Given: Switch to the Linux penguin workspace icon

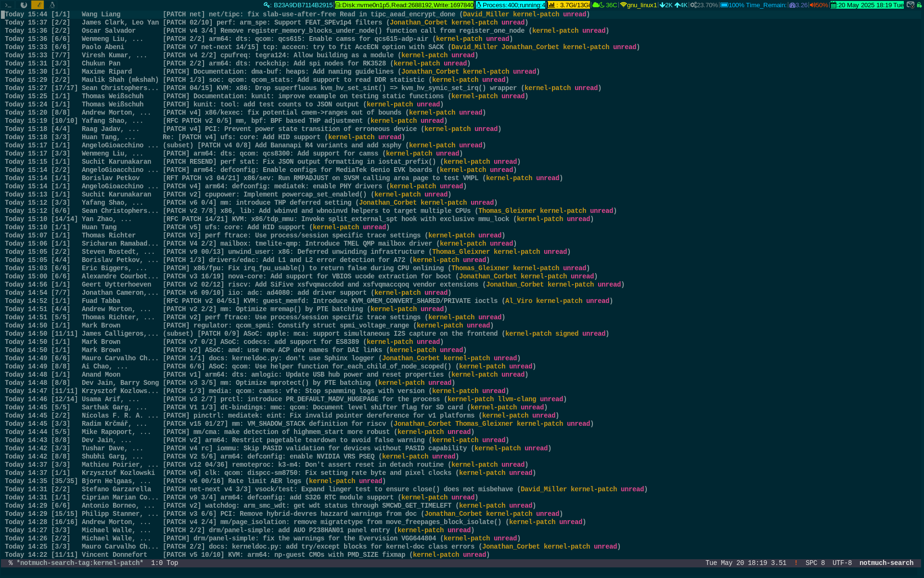Looking at the screenshot, I should tap(52, 5).
